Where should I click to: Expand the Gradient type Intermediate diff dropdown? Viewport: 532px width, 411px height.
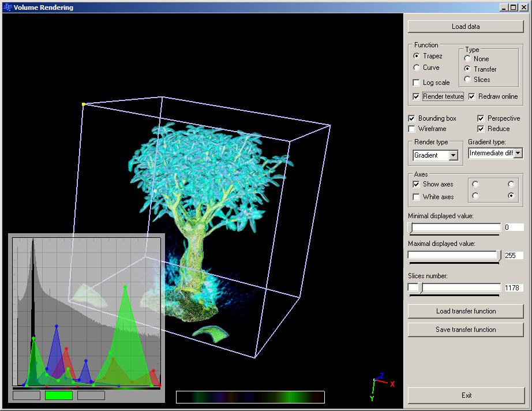pyautogui.click(x=518, y=153)
